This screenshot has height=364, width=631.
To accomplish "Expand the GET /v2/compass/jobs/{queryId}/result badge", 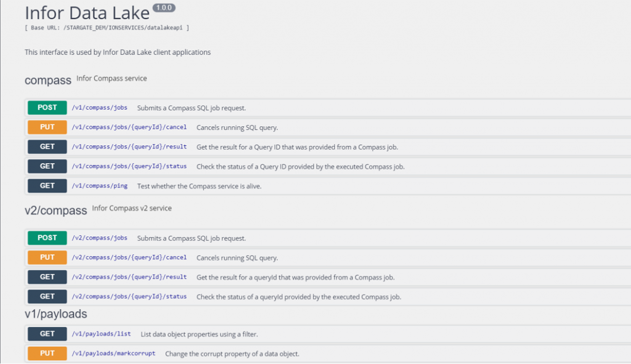I will click(x=47, y=277).
